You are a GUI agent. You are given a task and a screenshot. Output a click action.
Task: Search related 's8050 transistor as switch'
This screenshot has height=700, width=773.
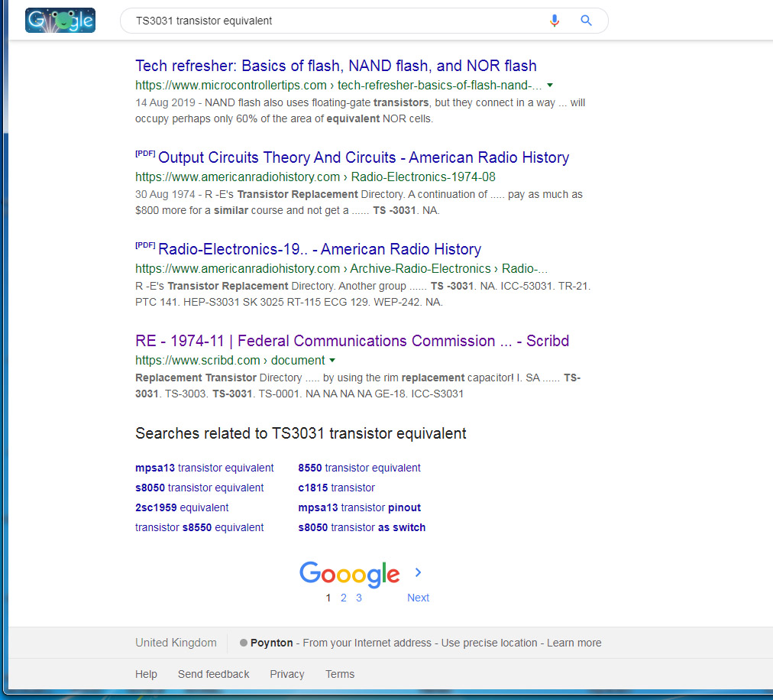click(x=362, y=527)
